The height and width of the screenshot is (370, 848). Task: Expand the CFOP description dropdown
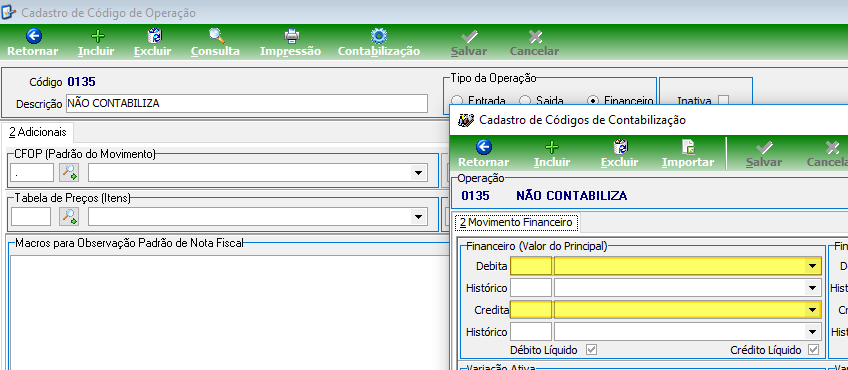[x=418, y=173]
